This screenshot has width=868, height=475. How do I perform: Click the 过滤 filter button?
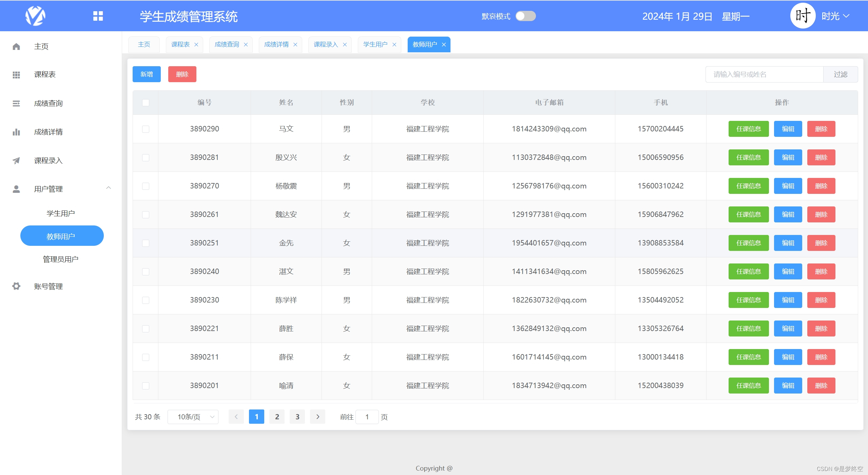click(x=841, y=74)
